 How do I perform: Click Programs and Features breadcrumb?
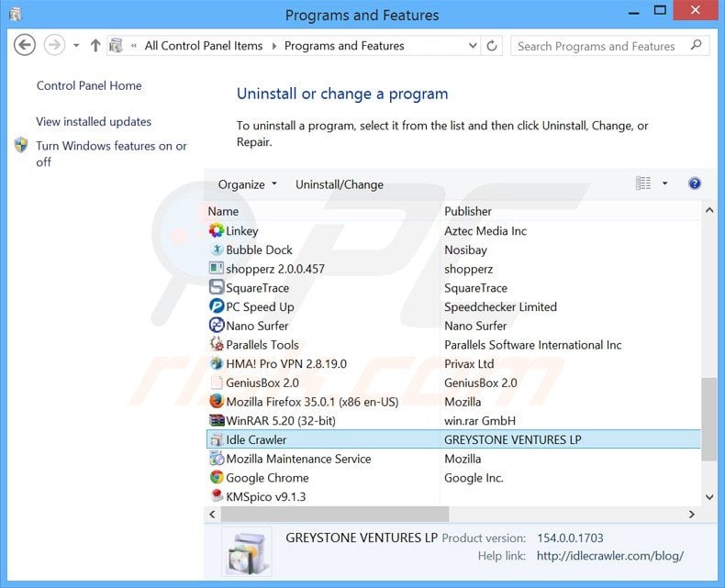pos(344,45)
